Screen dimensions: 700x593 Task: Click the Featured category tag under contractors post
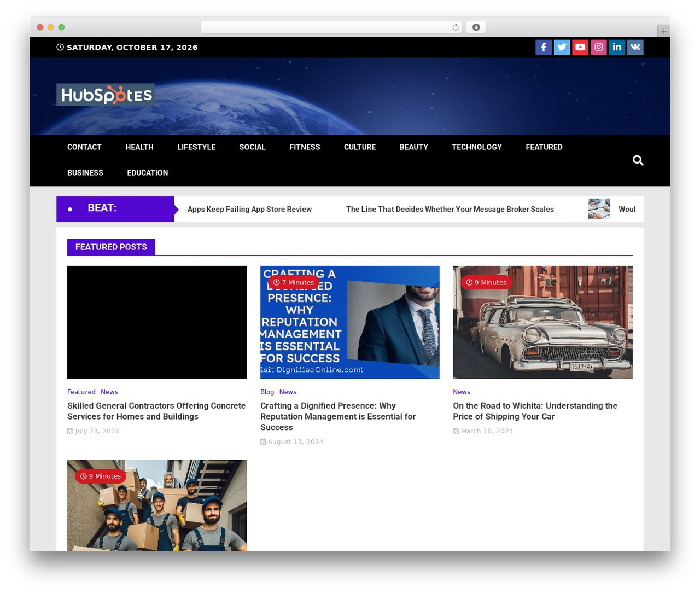click(x=81, y=392)
